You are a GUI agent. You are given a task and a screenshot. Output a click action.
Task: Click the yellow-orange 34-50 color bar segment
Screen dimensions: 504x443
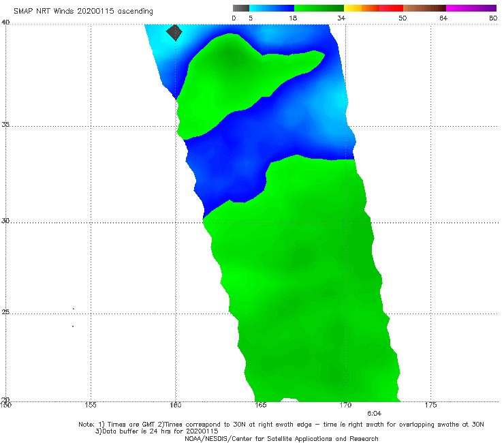[x=373, y=8]
